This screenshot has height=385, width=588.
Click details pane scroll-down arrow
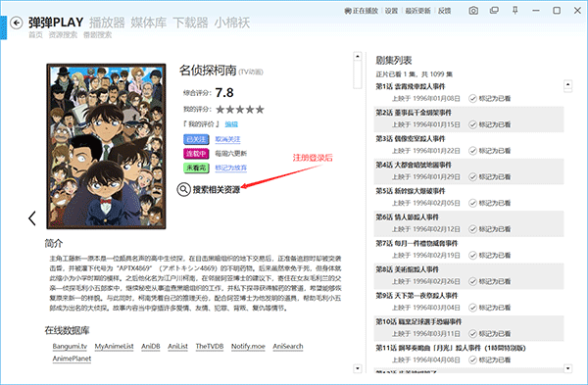(358, 368)
